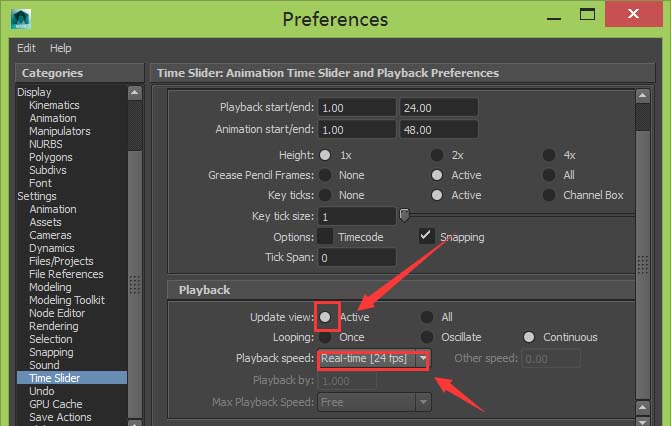Select Time Slider category
671x426 pixels.
(x=72, y=378)
